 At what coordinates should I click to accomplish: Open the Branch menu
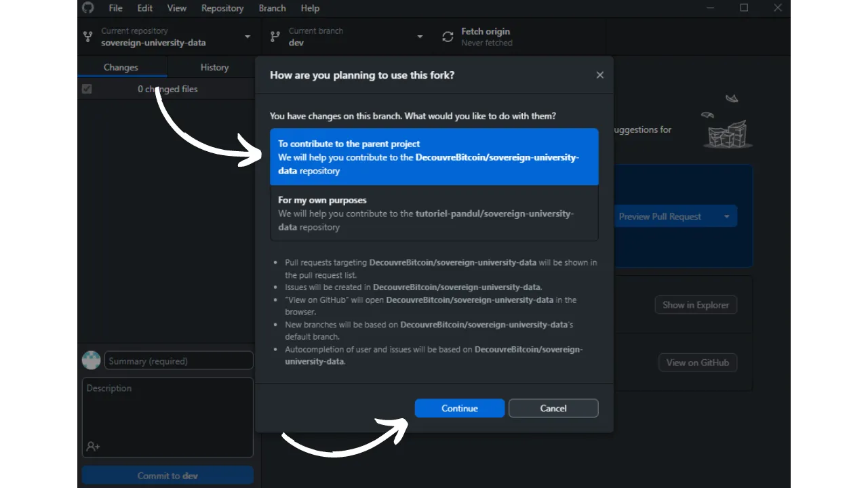click(272, 8)
